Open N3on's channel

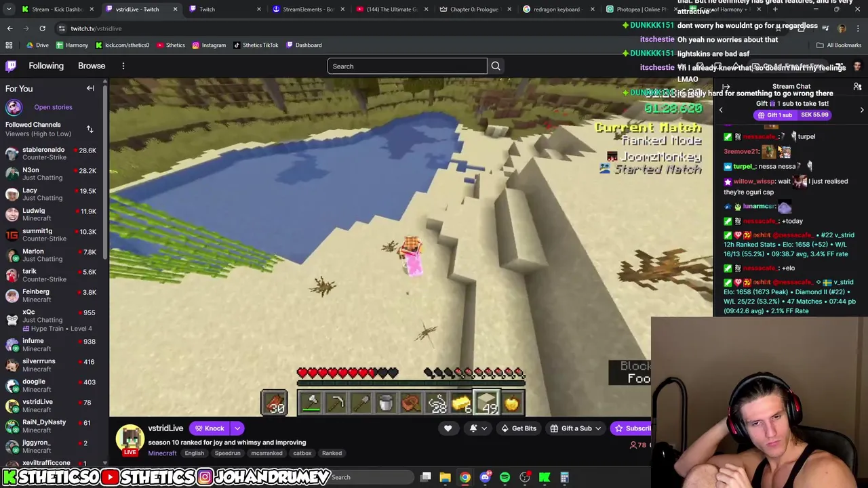[x=52, y=174]
